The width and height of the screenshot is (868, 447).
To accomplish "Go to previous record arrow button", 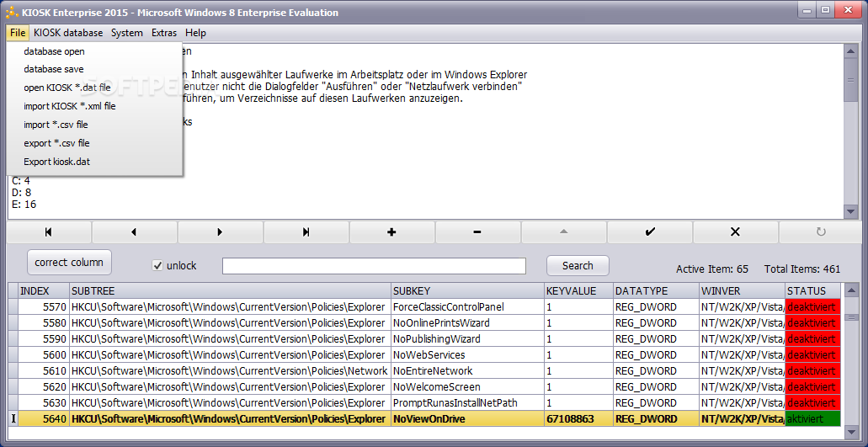I will coord(135,232).
